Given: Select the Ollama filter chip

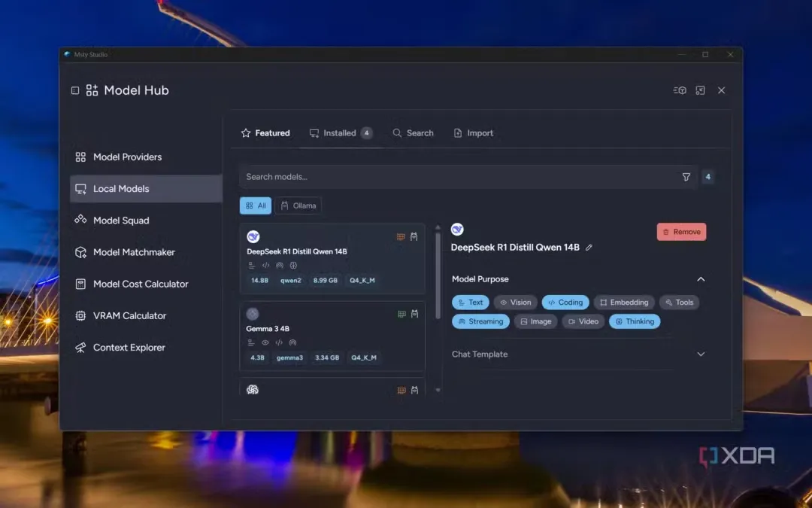Looking at the screenshot, I should pyautogui.click(x=298, y=205).
